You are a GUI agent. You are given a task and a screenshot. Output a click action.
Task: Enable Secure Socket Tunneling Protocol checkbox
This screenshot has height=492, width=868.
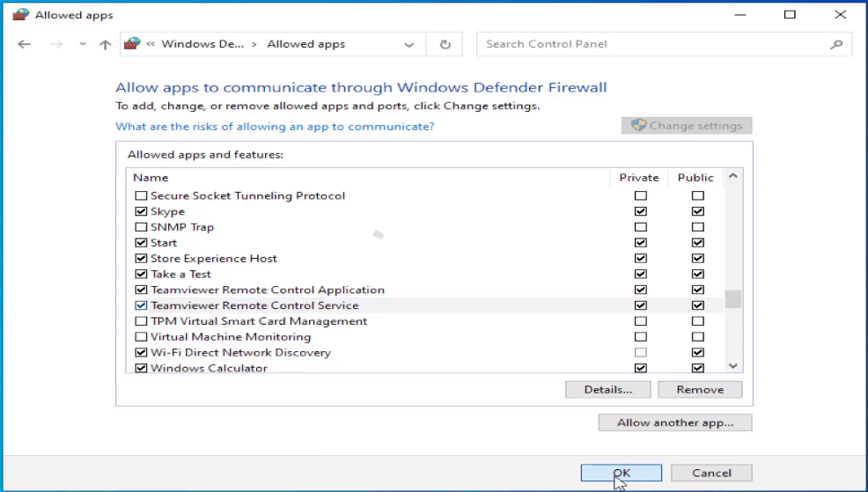(141, 195)
